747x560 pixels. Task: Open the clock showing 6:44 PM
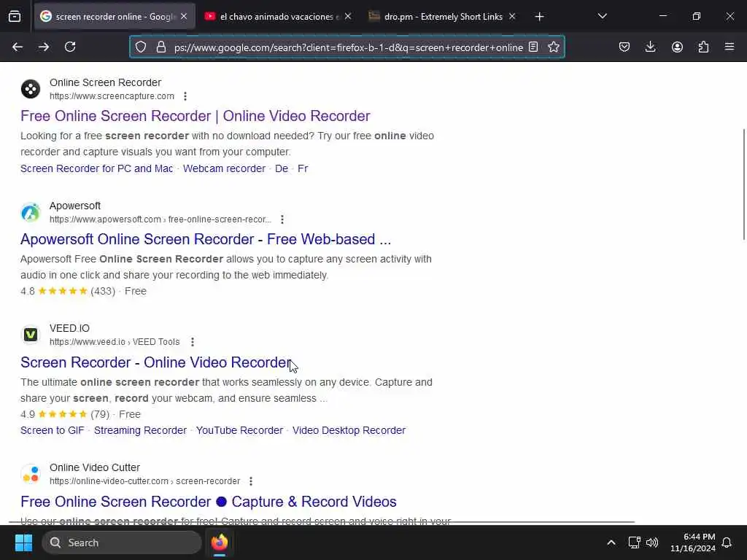click(x=693, y=542)
